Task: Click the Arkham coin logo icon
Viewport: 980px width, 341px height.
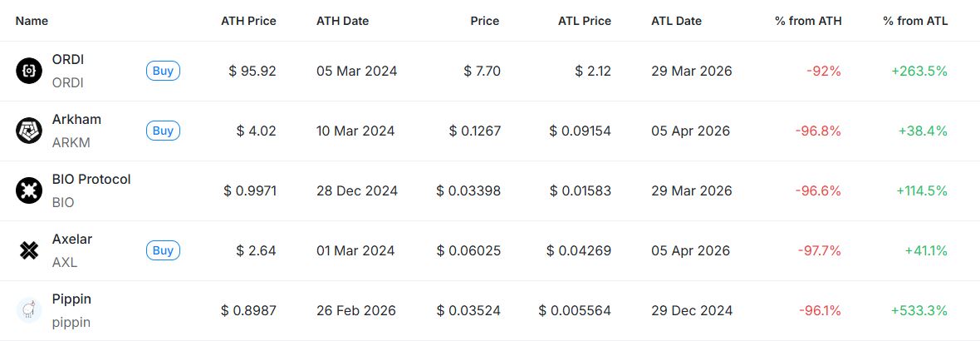Action: point(29,131)
